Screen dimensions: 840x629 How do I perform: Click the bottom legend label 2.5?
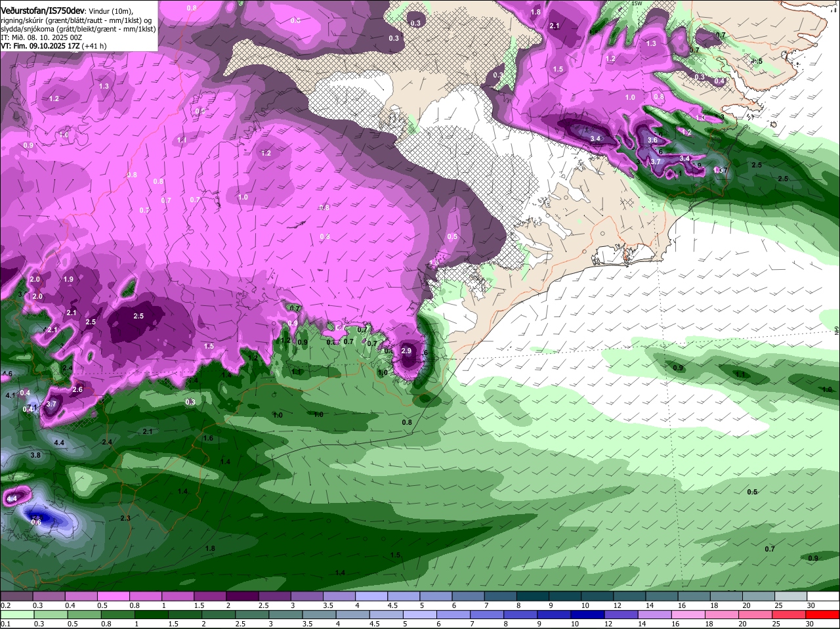[240, 624]
